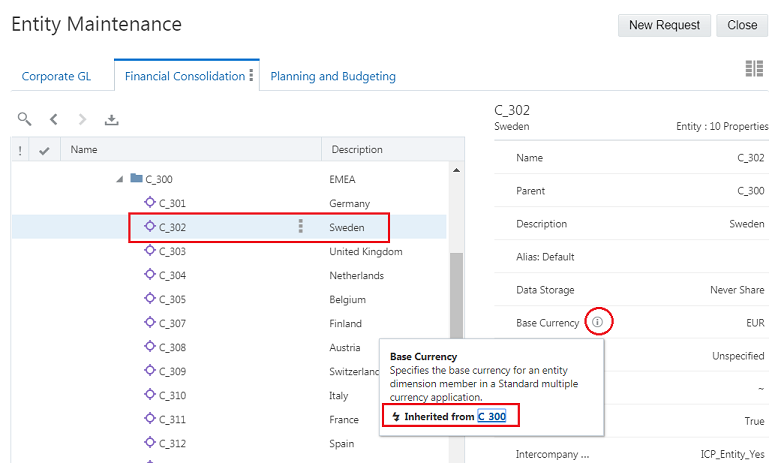This screenshot has width=775, height=463.
Task: Click the EMEA description cell
Action: click(342, 179)
